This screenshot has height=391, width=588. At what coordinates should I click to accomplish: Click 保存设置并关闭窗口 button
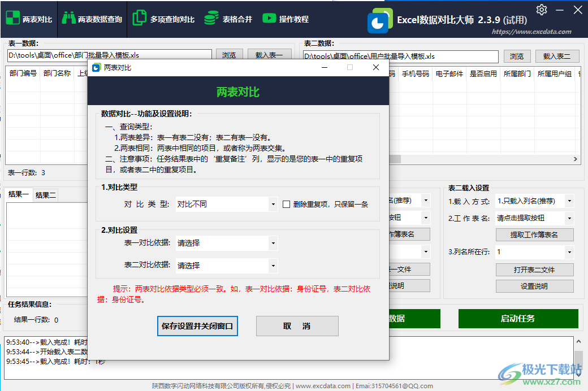click(x=197, y=326)
